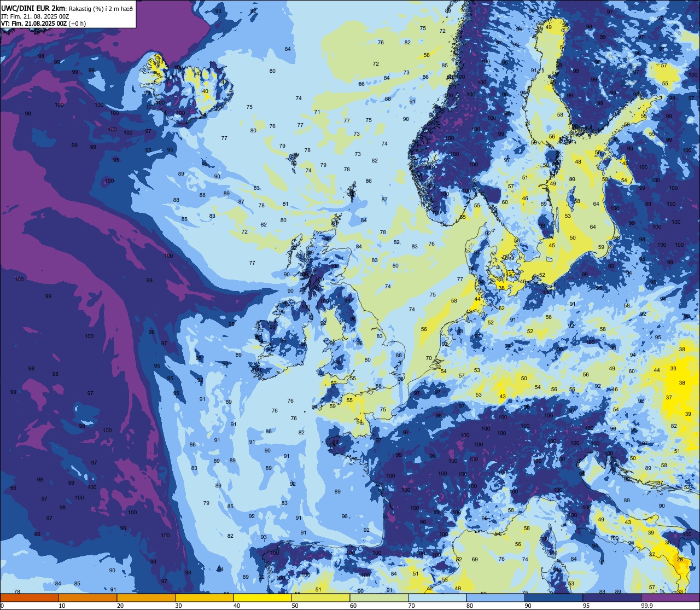Pick the 50–60% pale yellow legend swatch
Viewport: 700px width, 610px height.
pos(320,597)
